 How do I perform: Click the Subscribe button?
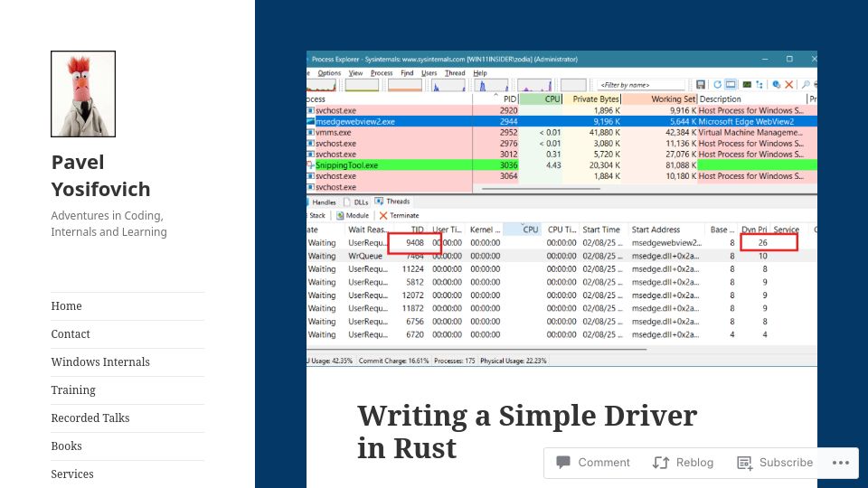(x=775, y=463)
